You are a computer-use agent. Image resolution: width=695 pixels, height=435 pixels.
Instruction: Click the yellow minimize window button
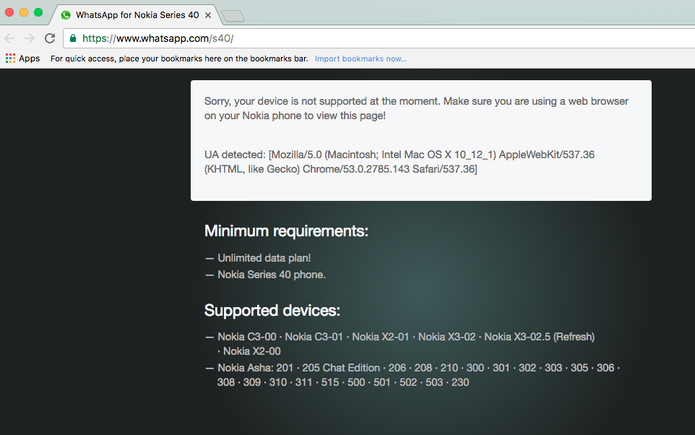[24, 12]
